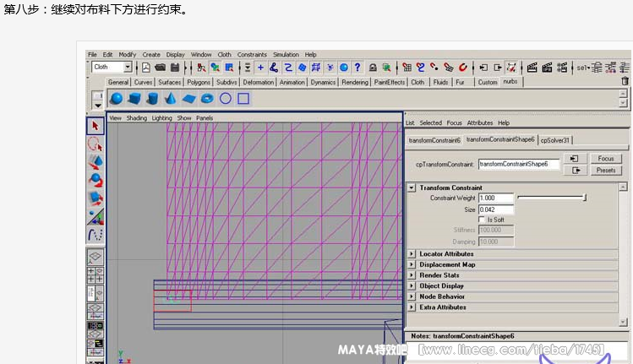Activate the Lasso select tool
Viewport: 633px width, 364px height.
95,144
